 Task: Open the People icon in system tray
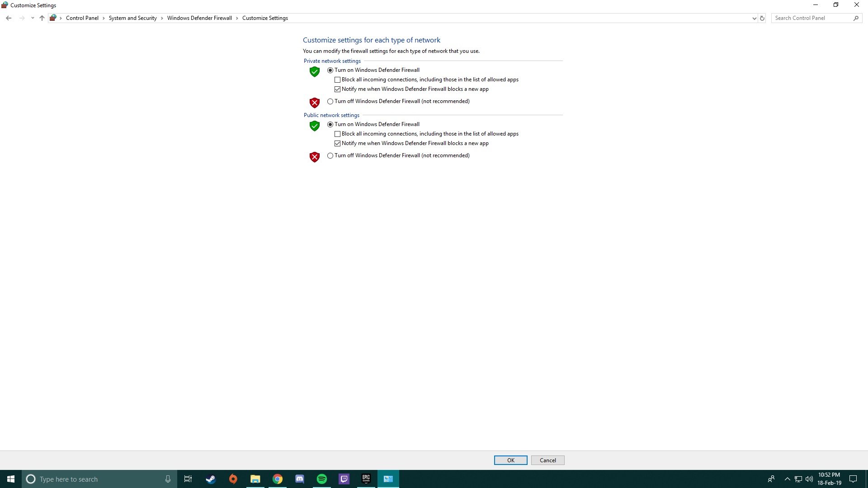point(771,479)
